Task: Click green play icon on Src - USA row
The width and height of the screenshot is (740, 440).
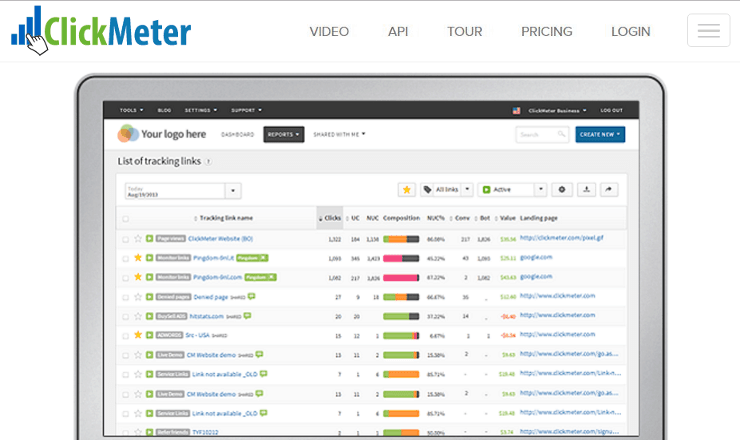Action: tap(149, 335)
